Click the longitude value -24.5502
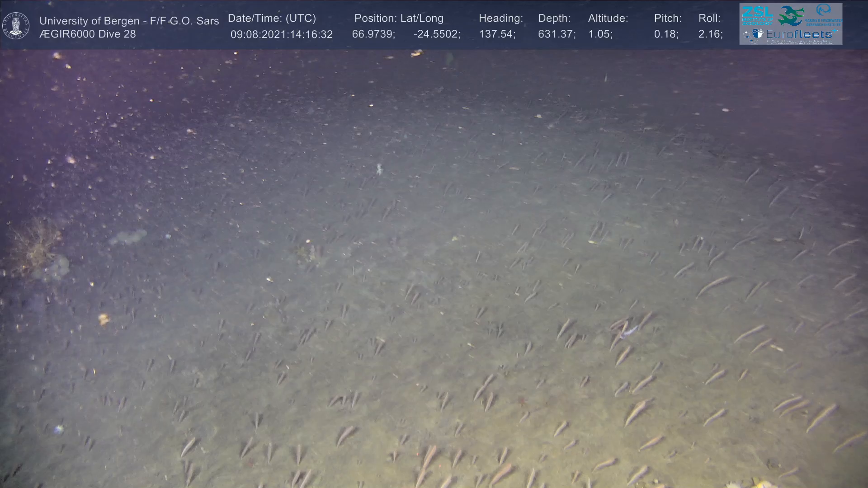Image resolution: width=868 pixels, height=488 pixels. 436,35
